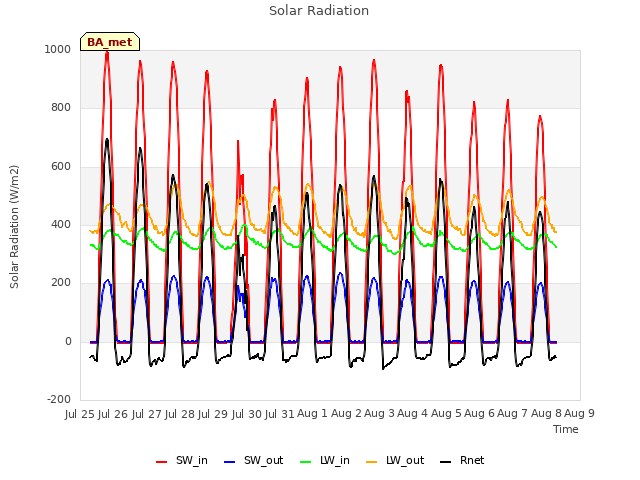Click the jagged SW_in cloudy-day peak on Jul 29
The image size is (640, 480).
[x=238, y=142]
